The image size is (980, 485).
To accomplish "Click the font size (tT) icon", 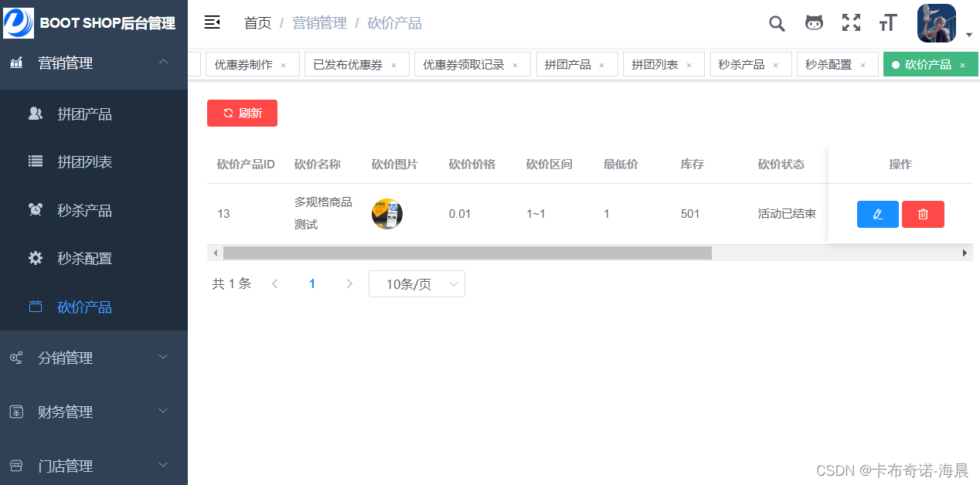I will 887,23.
